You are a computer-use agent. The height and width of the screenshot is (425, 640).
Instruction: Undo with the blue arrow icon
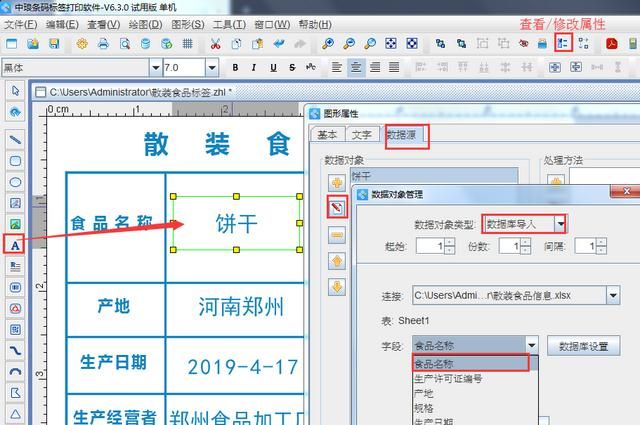(x=279, y=43)
